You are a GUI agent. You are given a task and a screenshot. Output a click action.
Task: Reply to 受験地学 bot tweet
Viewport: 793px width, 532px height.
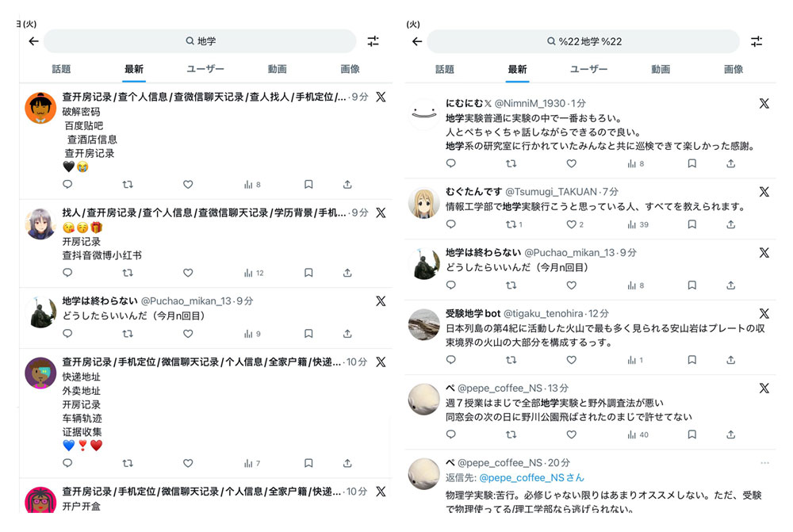(x=450, y=359)
